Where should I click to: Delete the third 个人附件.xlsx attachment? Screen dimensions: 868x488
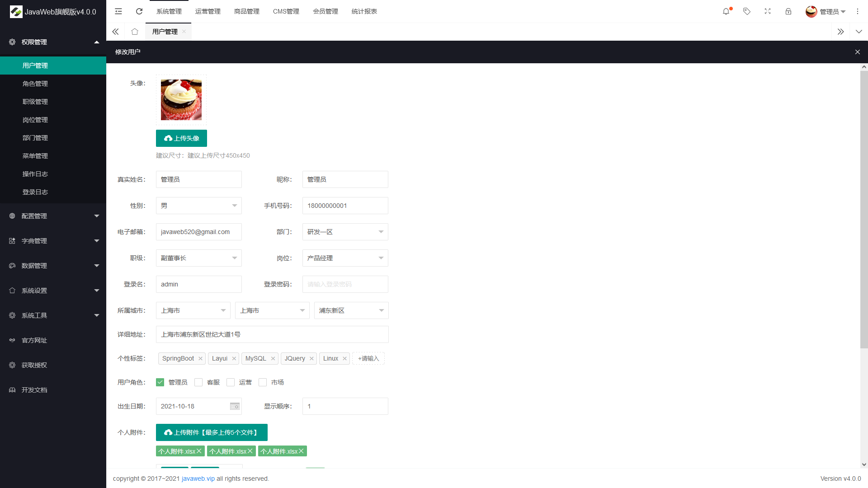(x=301, y=451)
